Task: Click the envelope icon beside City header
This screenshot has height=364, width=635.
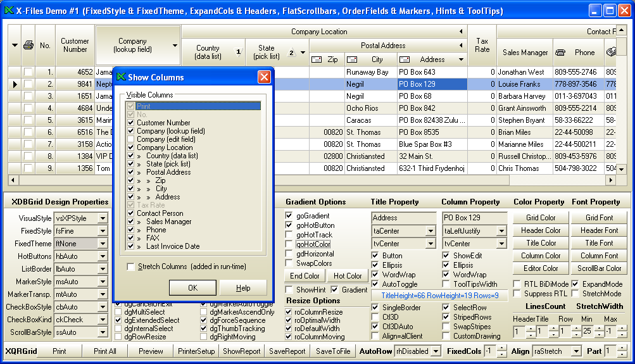Action: point(352,60)
